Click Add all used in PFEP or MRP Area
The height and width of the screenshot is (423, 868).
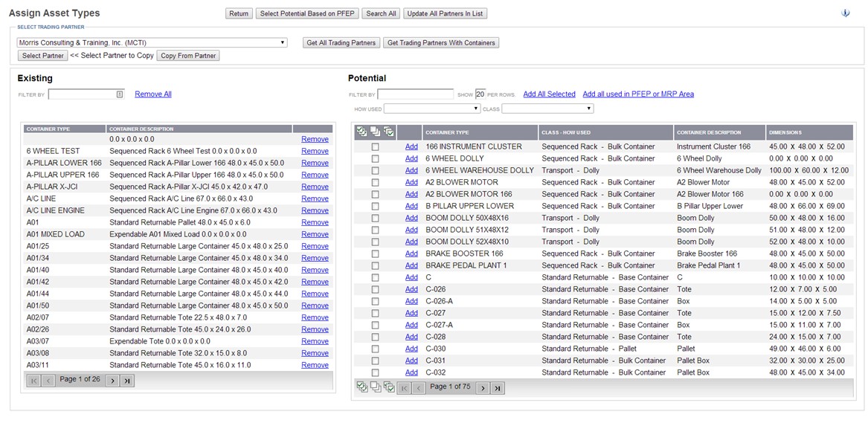[x=638, y=94]
